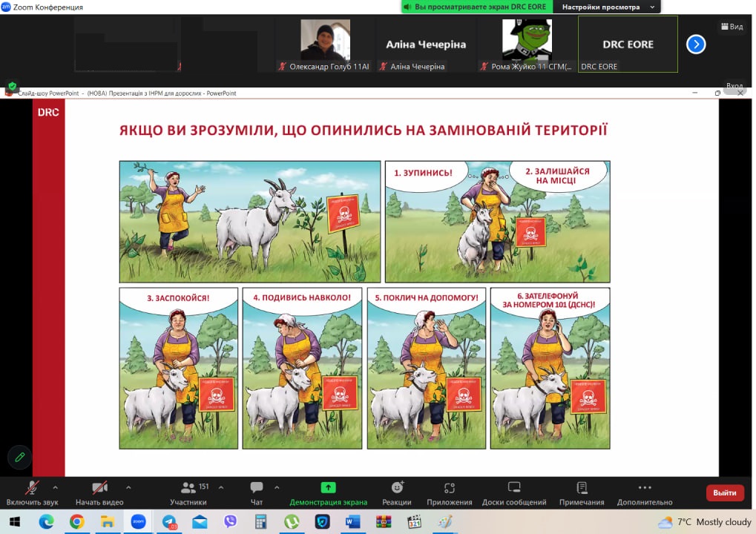Image resolution: width=756 pixels, height=534 pixels.
Task: Click weather widget 7°C Mostly cloudy
Action: (x=705, y=522)
